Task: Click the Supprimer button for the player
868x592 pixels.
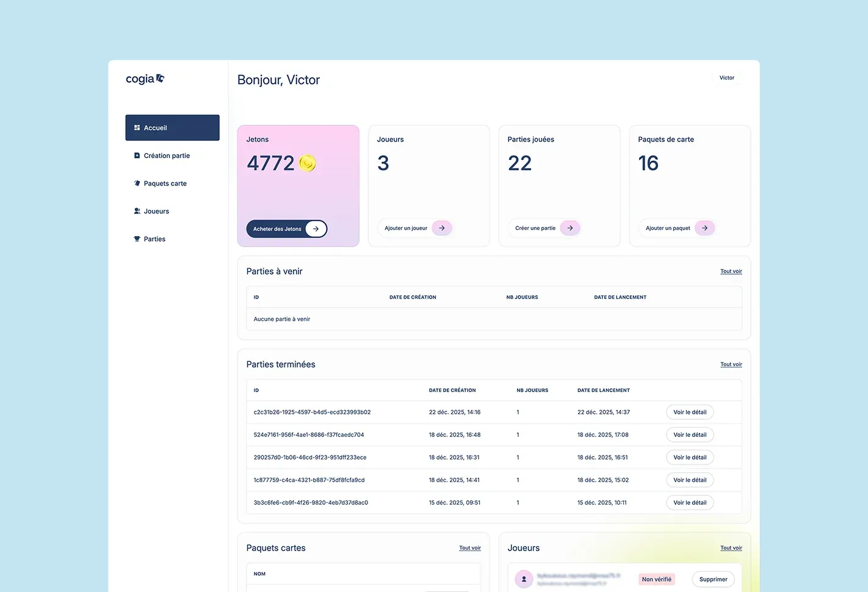Action: 714,579
